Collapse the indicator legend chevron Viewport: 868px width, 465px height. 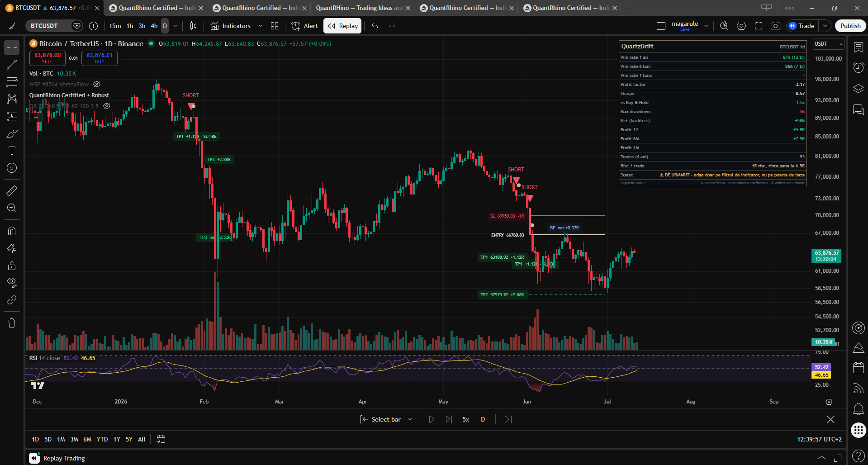36,117
